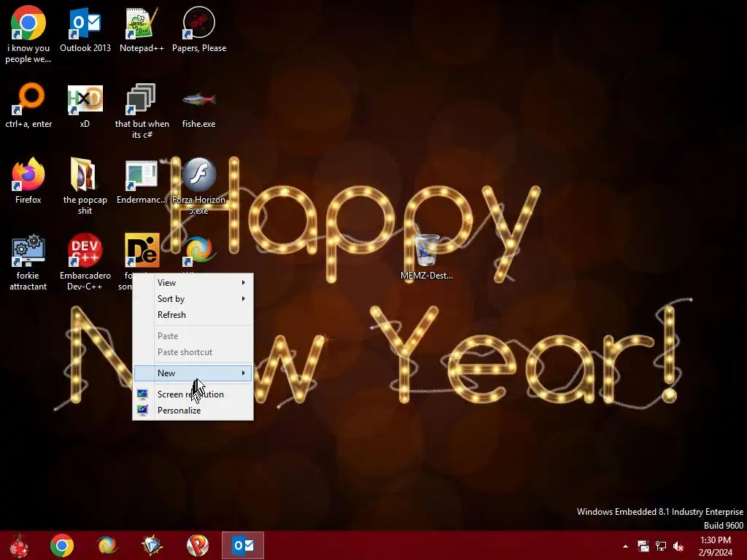Click the arrow beside Sort by
747x560 pixels.
pyautogui.click(x=244, y=299)
